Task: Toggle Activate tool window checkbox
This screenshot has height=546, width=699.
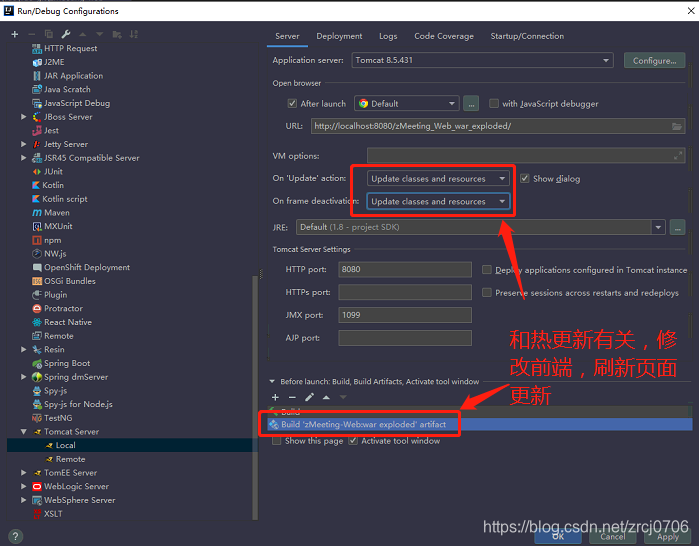Action: click(353, 441)
